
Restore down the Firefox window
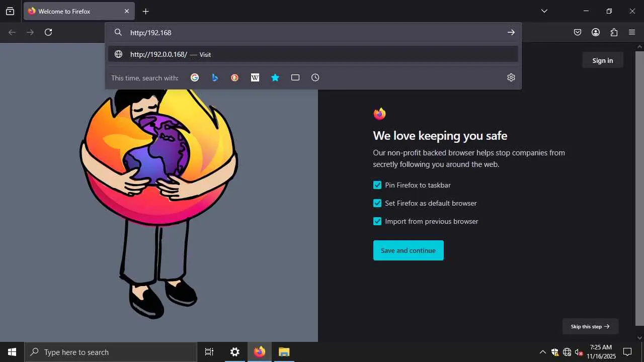click(609, 11)
